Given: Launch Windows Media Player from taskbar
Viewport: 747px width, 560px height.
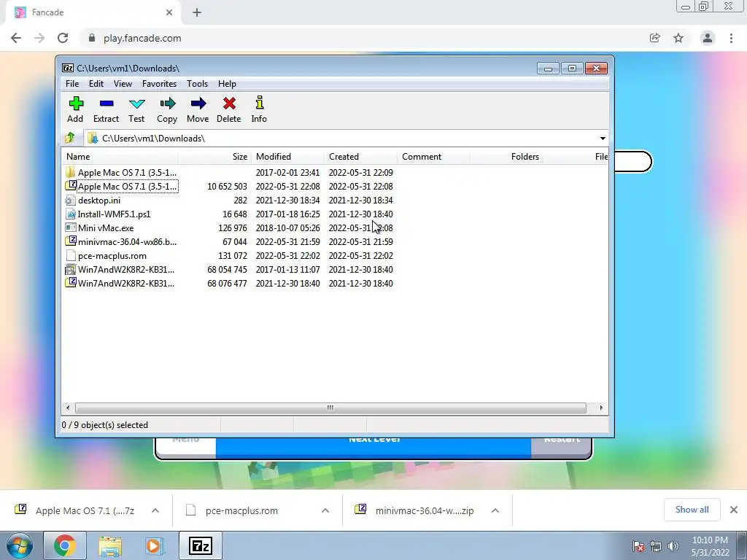Looking at the screenshot, I should [153, 545].
